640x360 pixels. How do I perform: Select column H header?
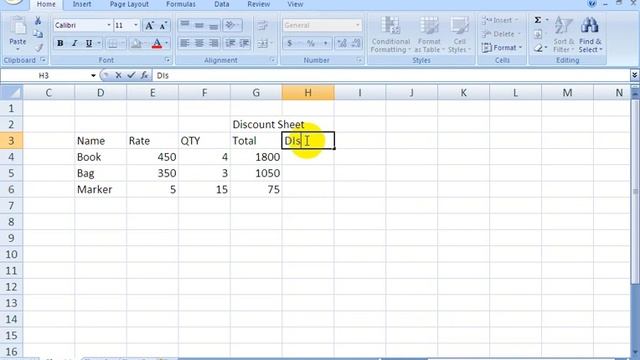(308, 93)
